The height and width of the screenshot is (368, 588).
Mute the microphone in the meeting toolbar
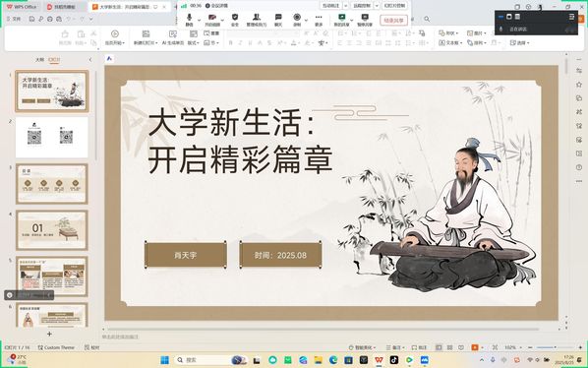coord(190,20)
